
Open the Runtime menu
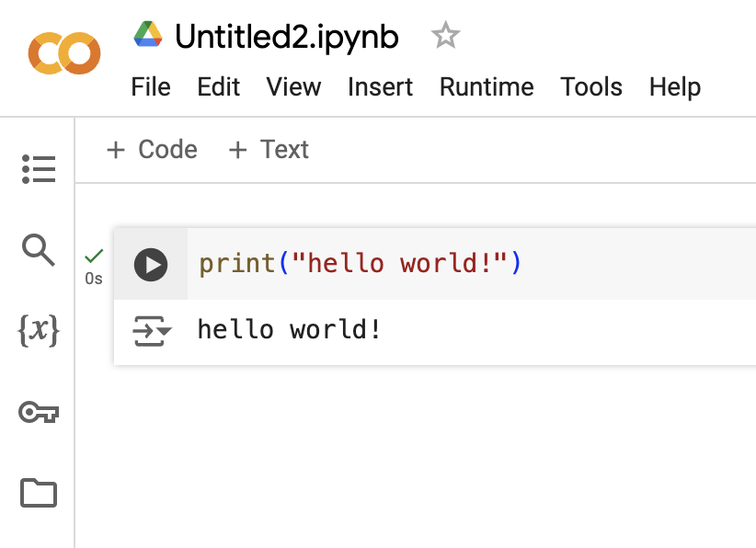tap(487, 87)
